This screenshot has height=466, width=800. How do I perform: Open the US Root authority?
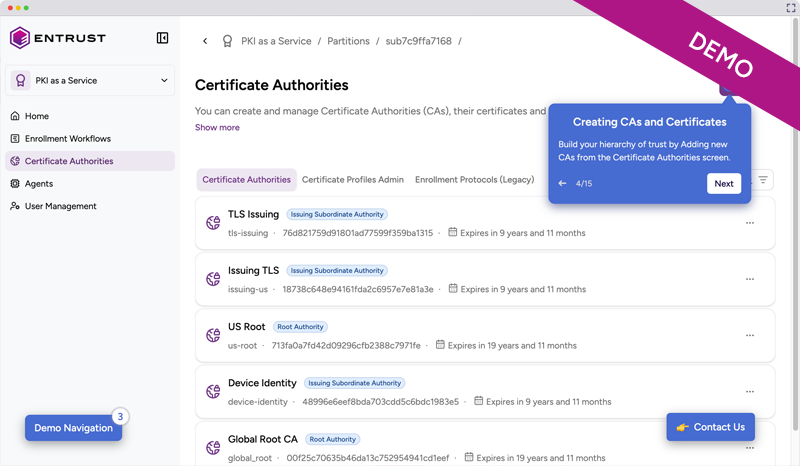246,327
